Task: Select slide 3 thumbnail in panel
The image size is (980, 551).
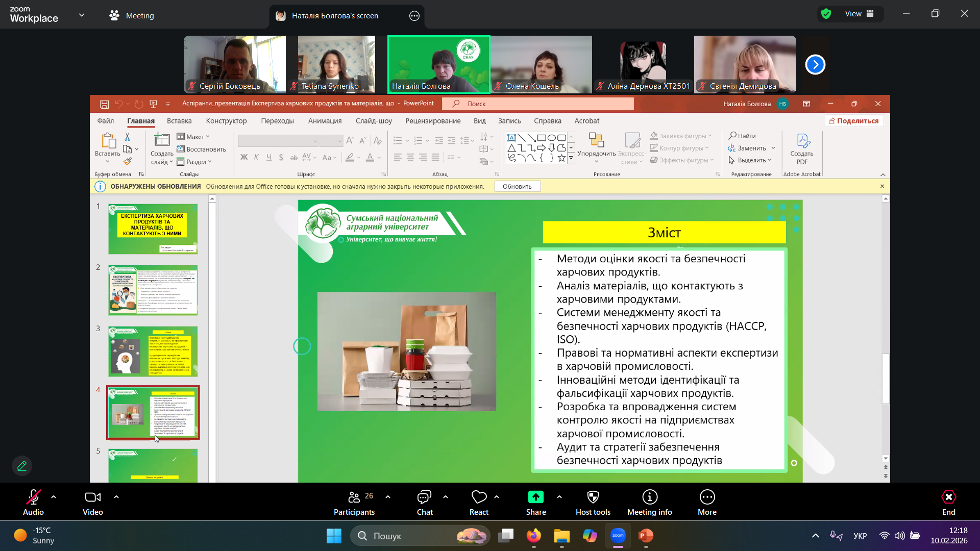Action: click(153, 351)
